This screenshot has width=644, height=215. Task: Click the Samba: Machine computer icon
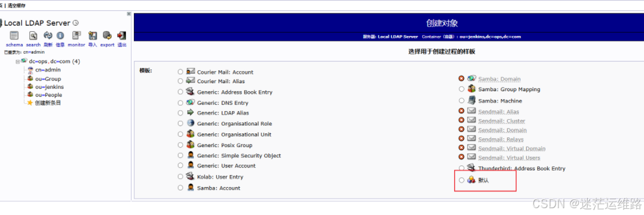click(471, 100)
